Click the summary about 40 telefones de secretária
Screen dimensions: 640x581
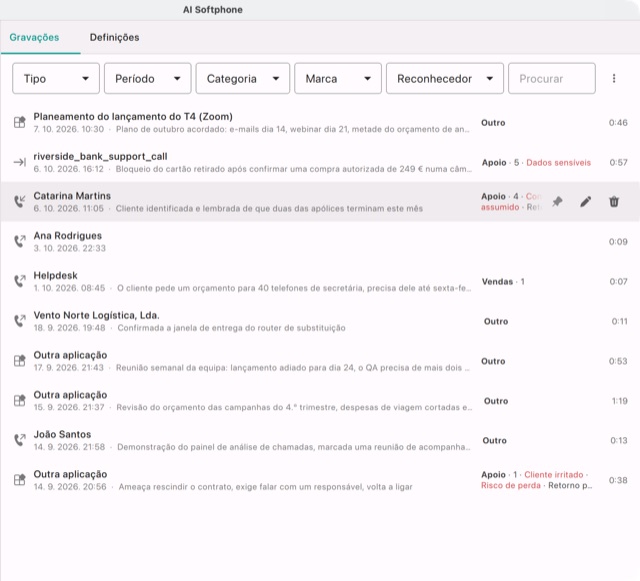pyautogui.click(x=294, y=288)
